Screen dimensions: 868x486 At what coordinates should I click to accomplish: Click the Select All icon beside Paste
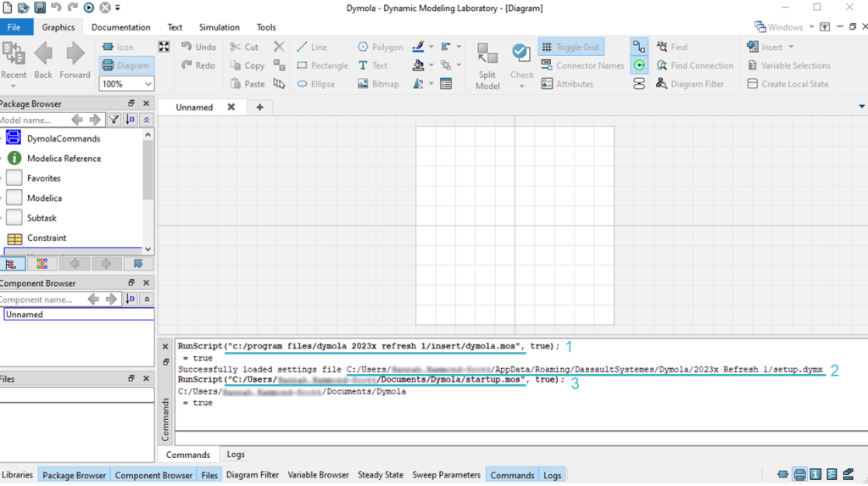(279, 84)
